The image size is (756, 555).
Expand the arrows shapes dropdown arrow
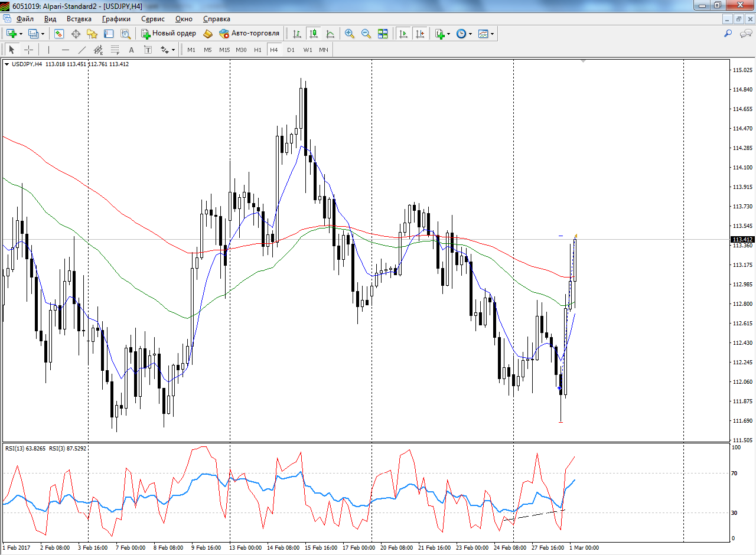173,50
